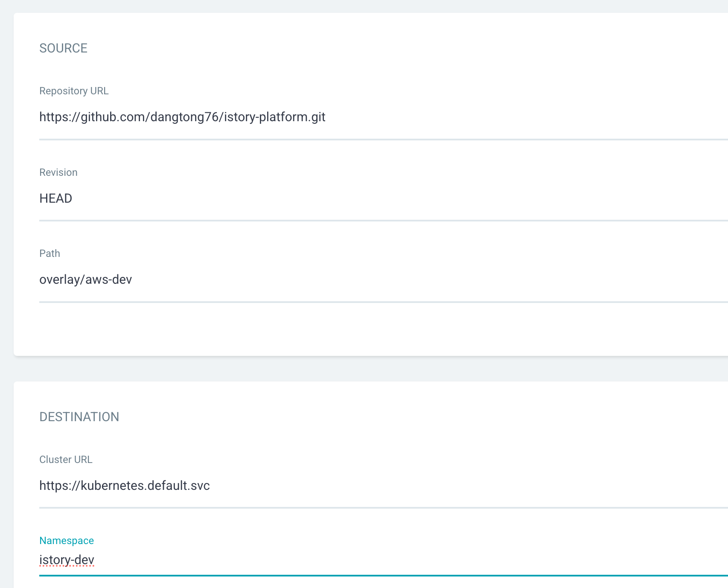The height and width of the screenshot is (588, 728).
Task: Click the 'aws-dev' part of the Path value
Action: pos(109,280)
